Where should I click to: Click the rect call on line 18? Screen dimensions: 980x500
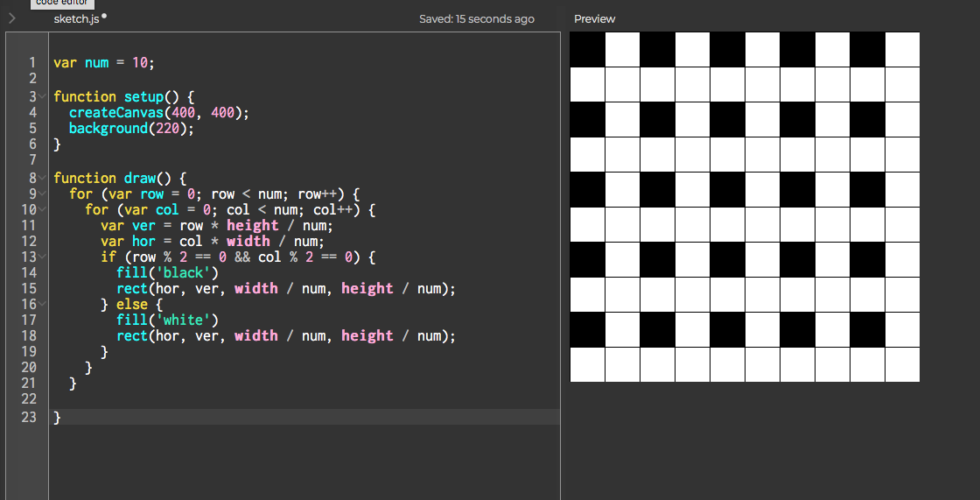pyautogui.click(x=286, y=336)
